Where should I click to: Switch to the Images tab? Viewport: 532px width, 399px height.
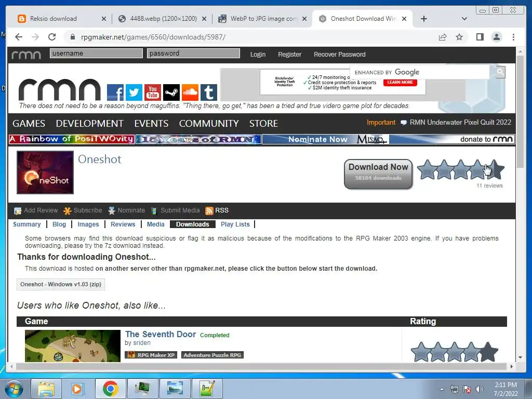point(88,224)
